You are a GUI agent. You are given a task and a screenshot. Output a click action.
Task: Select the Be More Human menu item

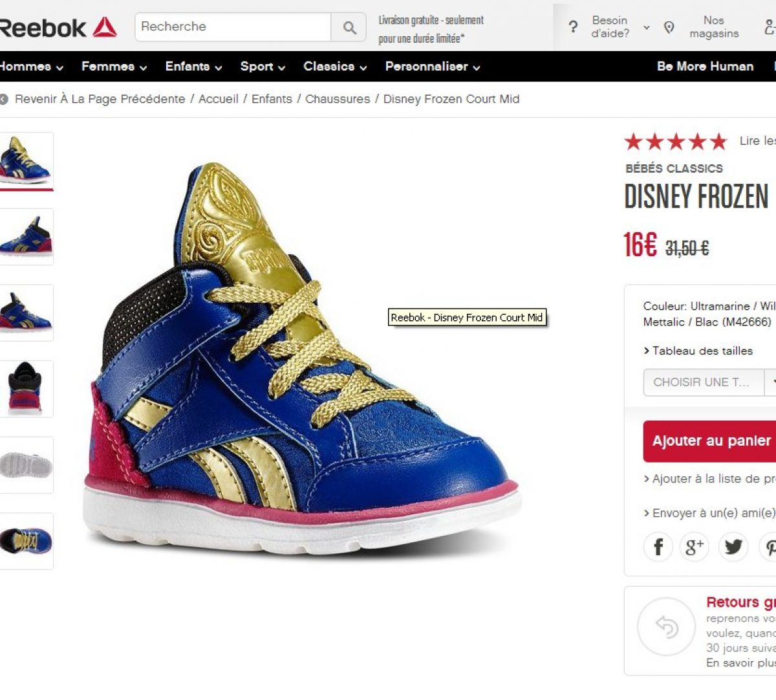[705, 67]
